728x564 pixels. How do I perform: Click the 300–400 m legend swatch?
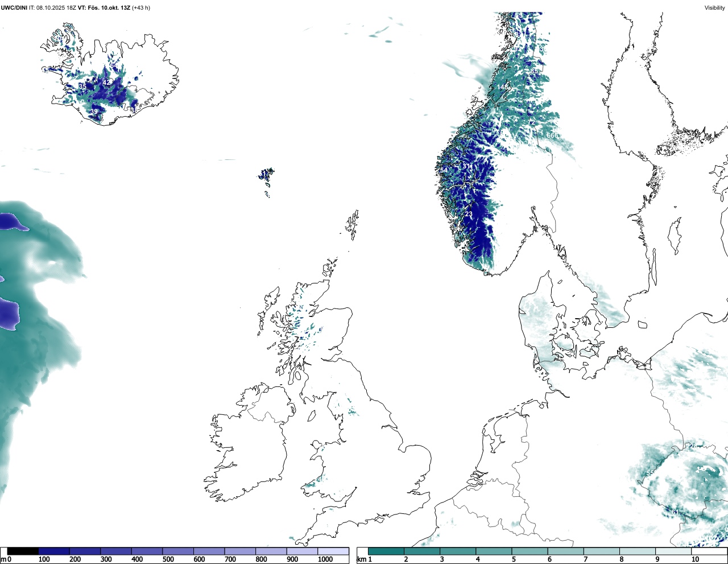point(116,551)
